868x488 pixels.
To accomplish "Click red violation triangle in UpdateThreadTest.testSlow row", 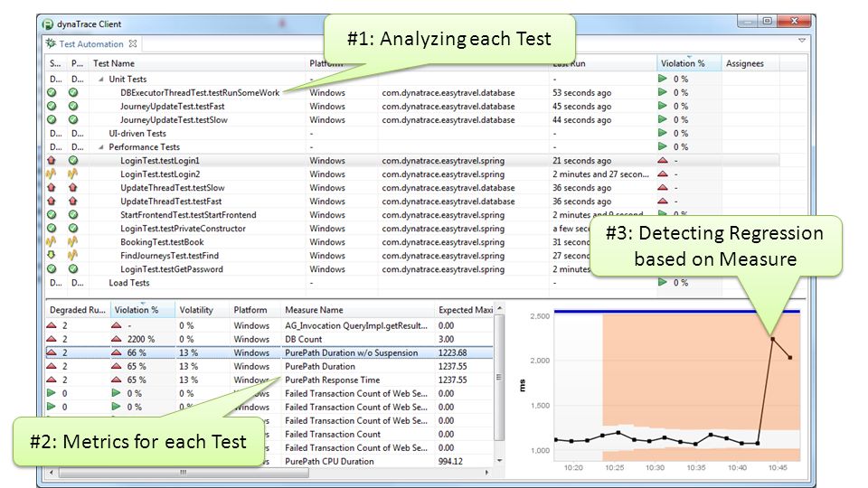I will [663, 188].
